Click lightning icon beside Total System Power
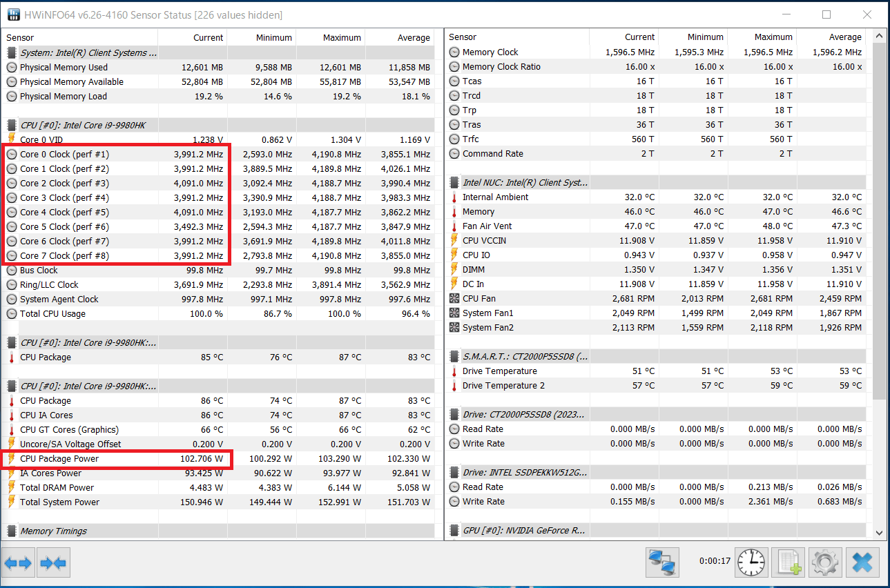 coord(12,502)
